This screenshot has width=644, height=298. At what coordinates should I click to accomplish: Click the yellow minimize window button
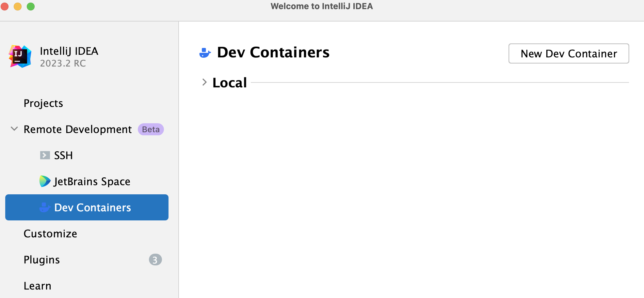[18, 6]
